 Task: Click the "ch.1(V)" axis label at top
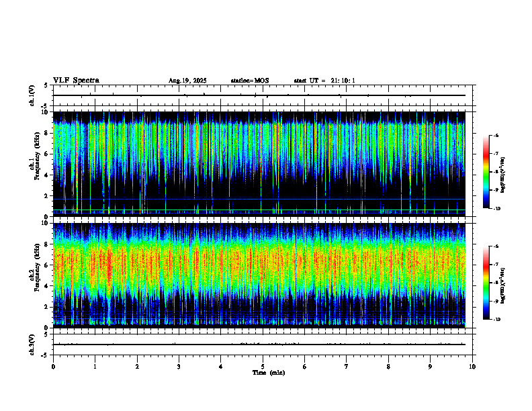point(32,95)
